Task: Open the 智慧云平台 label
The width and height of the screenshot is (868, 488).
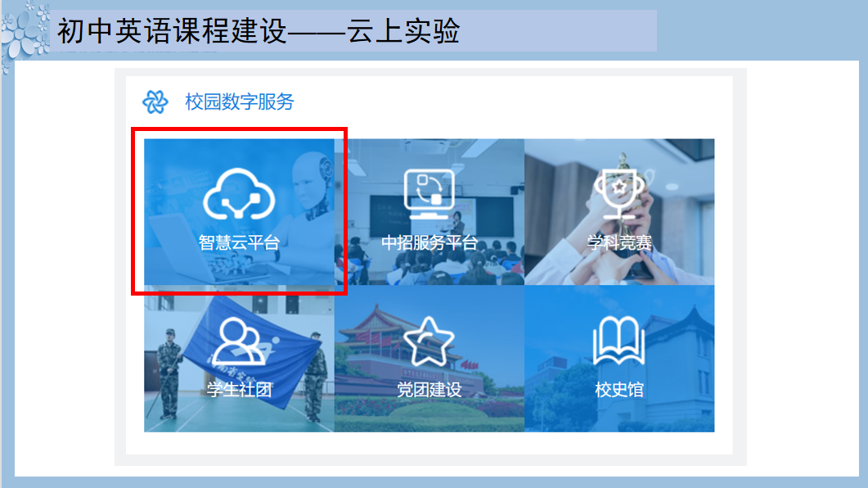Action: [x=239, y=242]
